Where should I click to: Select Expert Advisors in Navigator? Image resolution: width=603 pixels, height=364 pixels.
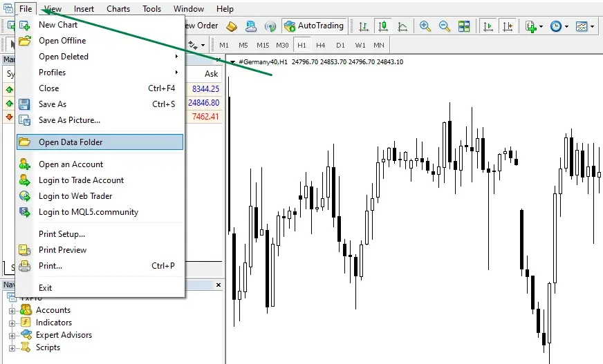click(x=64, y=335)
